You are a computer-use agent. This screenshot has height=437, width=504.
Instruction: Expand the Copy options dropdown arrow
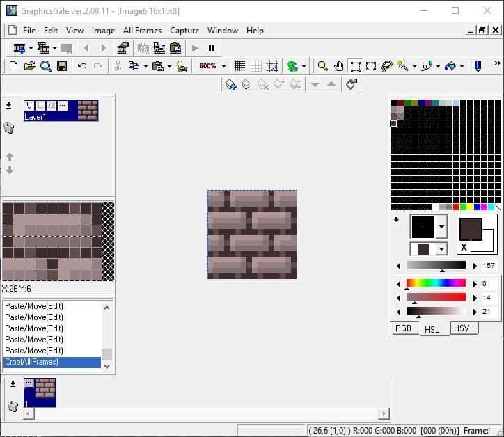(145, 66)
